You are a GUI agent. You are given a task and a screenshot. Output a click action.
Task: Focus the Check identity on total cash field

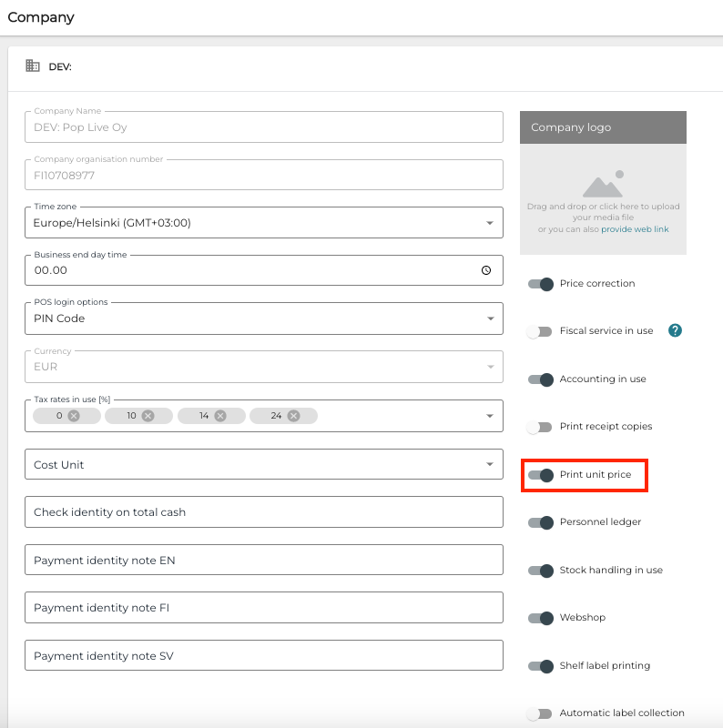[x=264, y=511]
